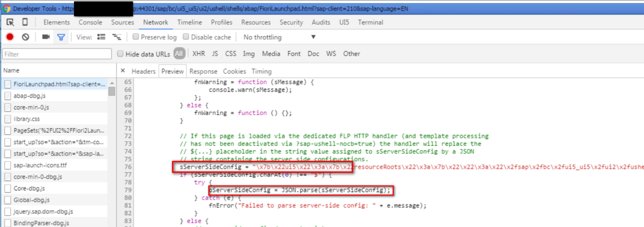Filter requests by Font
644x227 pixels.
point(294,54)
